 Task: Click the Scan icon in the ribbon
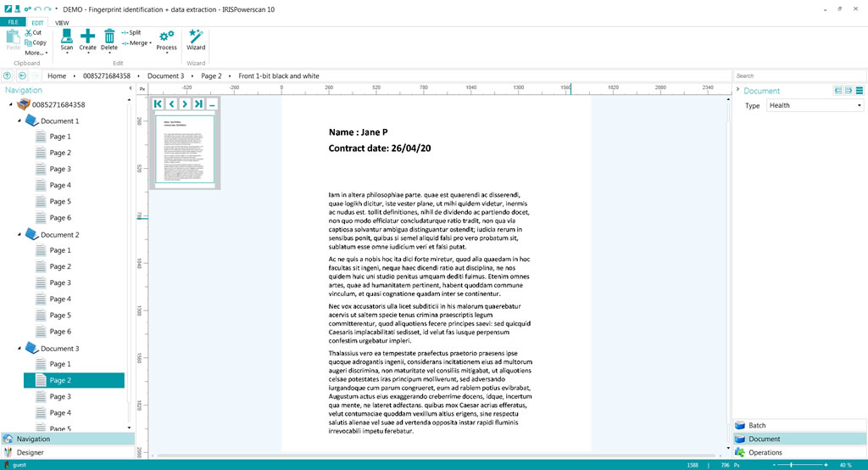coord(67,36)
